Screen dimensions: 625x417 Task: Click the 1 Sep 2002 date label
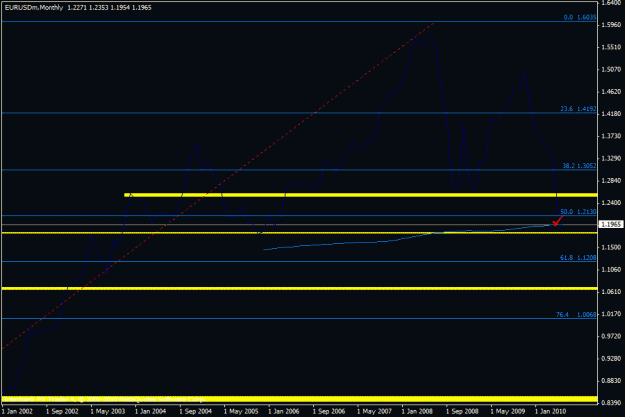62,411
